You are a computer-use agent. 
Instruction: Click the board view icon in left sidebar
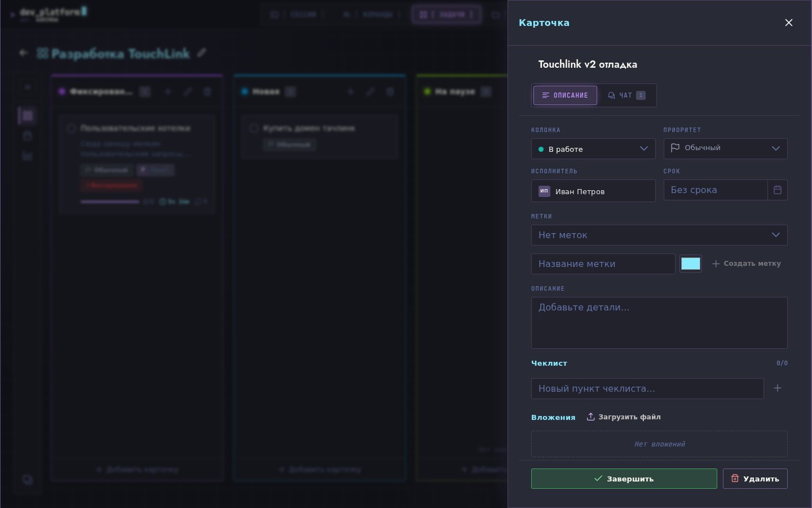click(x=28, y=116)
